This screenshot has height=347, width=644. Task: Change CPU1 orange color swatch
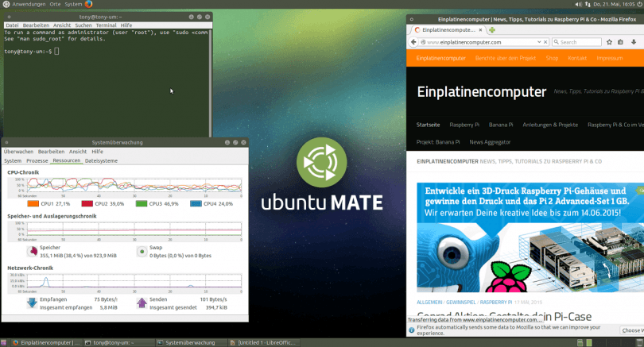(x=33, y=203)
